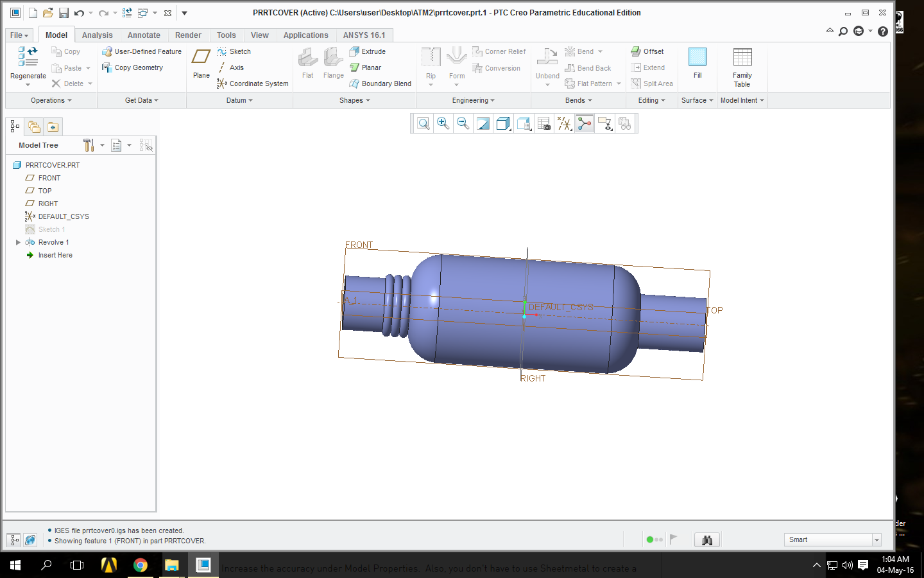The width and height of the screenshot is (924, 578).
Task: Click the Regenerate icon in Operations
Action: tap(28, 57)
